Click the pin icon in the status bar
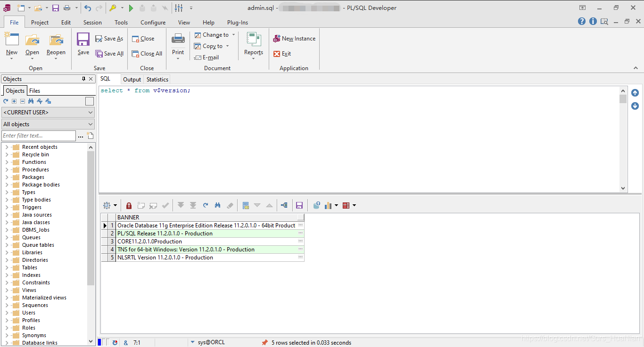Screen dimensions: 644x347 click(x=265, y=343)
